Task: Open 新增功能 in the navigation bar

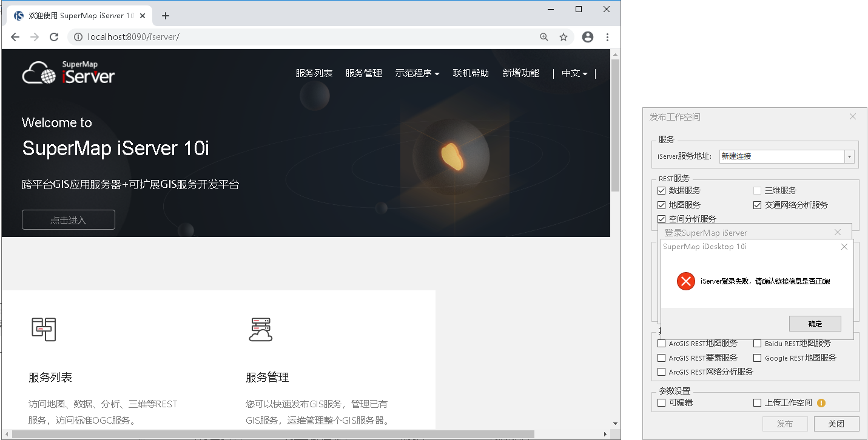Action: (x=521, y=73)
